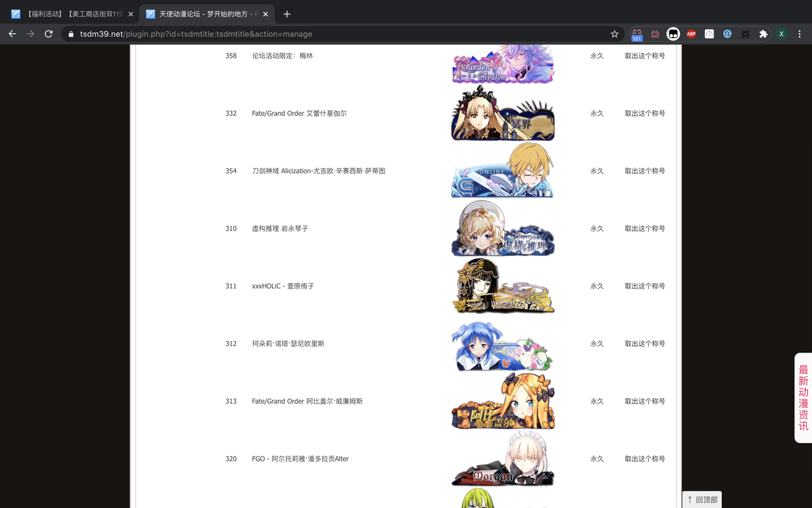Click the X-shaped extension icon
This screenshot has width=812, height=508.
pos(745,34)
